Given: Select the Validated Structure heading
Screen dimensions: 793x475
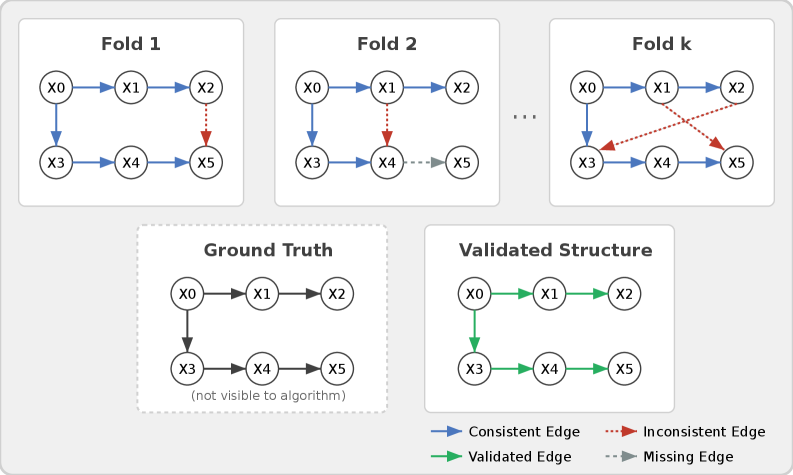Looking at the screenshot, I should (555, 250).
